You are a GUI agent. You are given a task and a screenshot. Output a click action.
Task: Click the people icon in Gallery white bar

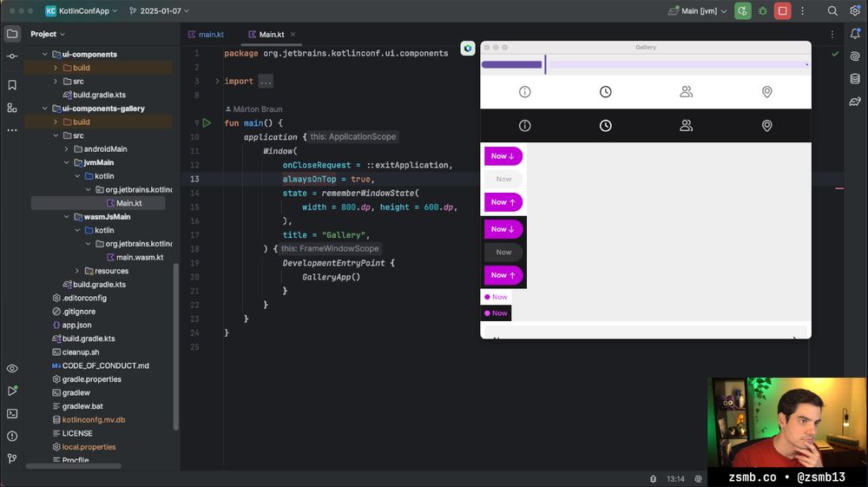686,92
